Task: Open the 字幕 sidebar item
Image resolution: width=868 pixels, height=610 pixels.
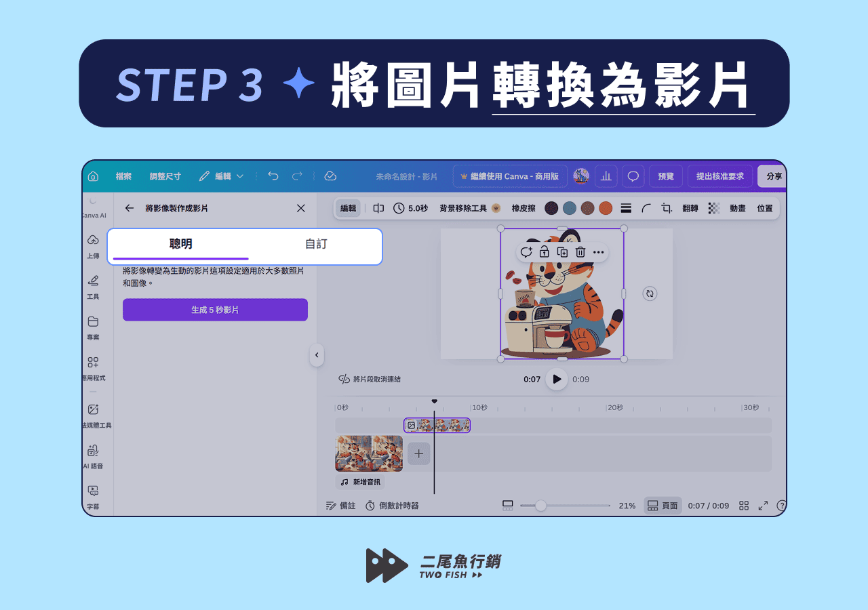Action: (93, 497)
